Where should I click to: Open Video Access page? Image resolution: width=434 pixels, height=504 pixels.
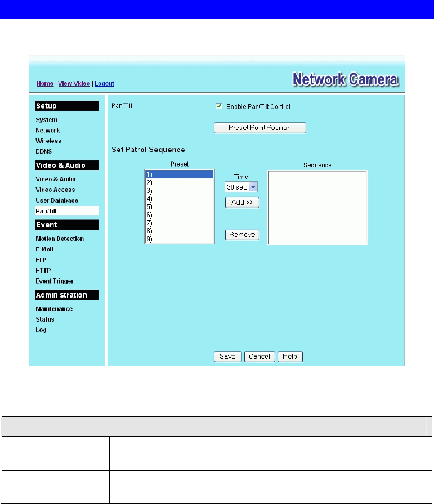[55, 190]
